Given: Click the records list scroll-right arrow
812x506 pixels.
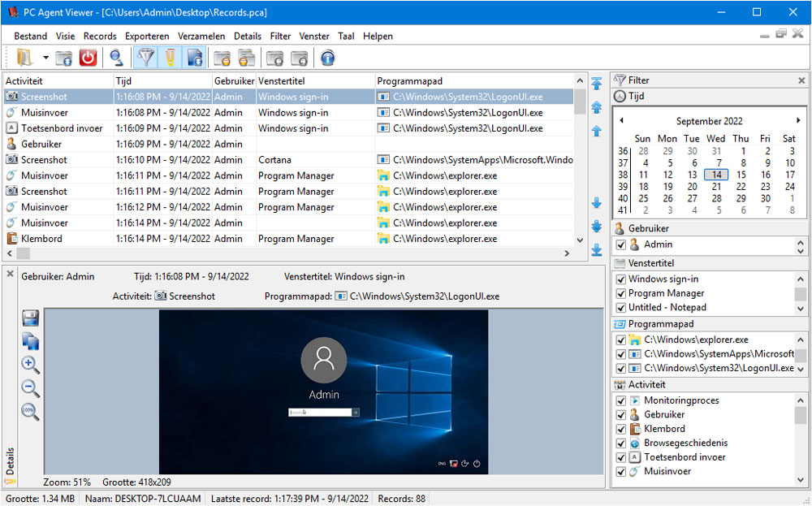Looking at the screenshot, I should click(x=567, y=253).
